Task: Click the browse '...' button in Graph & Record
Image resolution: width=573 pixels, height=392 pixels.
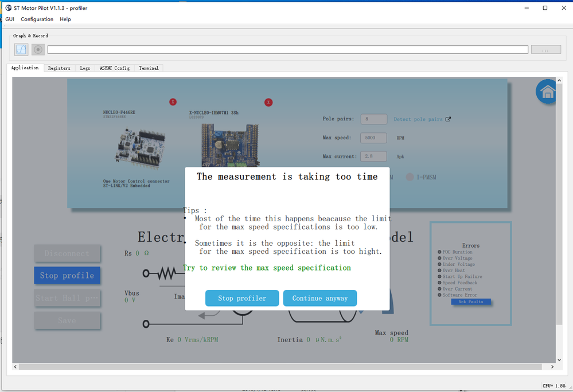Action: pos(546,49)
